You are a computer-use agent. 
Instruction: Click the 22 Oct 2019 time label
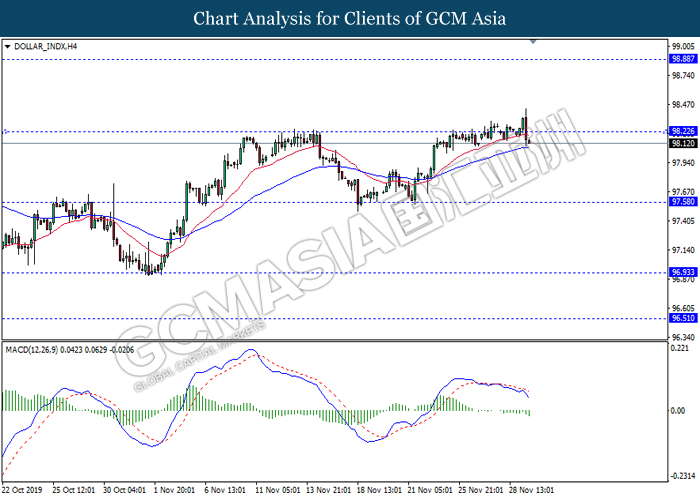coord(22,491)
